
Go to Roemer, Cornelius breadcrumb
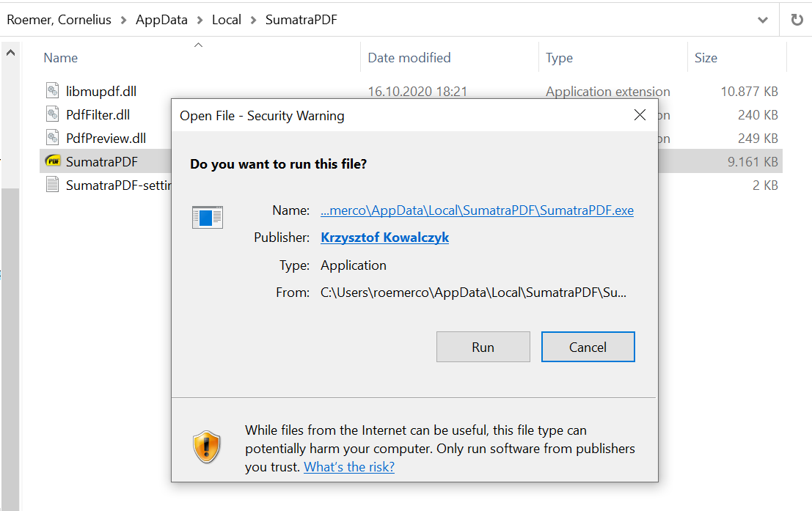[x=59, y=20]
